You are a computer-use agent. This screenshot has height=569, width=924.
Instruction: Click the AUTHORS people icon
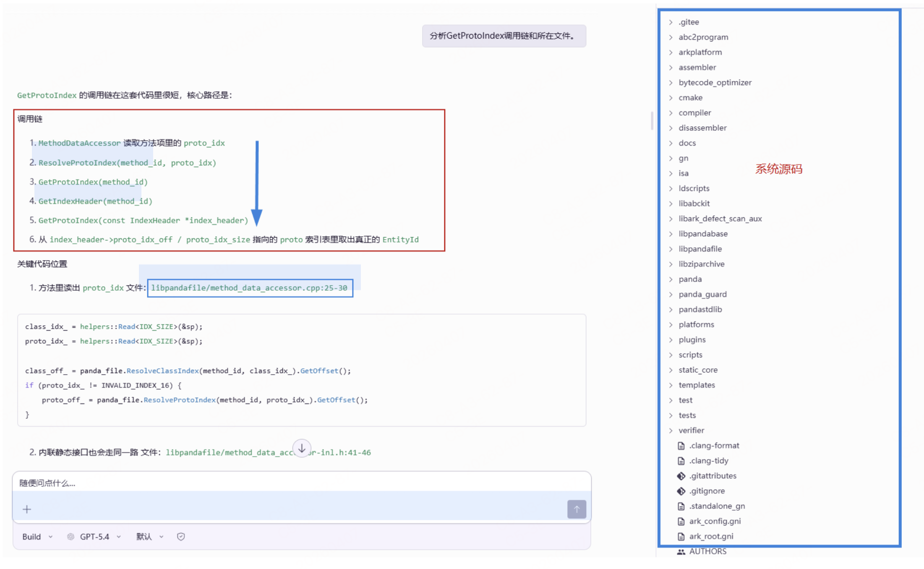point(681,552)
